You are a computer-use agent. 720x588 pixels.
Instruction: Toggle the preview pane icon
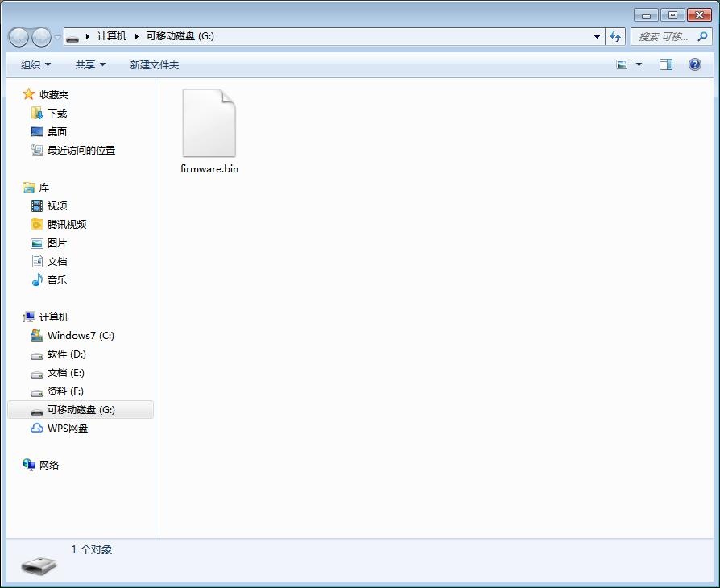(666, 64)
